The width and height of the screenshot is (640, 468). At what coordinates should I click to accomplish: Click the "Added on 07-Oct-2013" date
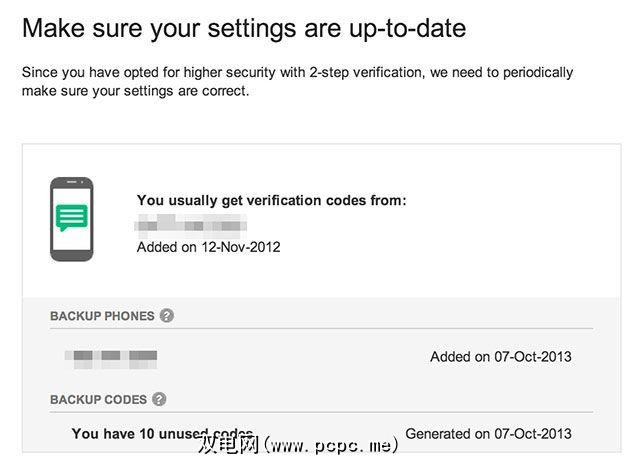pyautogui.click(x=501, y=356)
